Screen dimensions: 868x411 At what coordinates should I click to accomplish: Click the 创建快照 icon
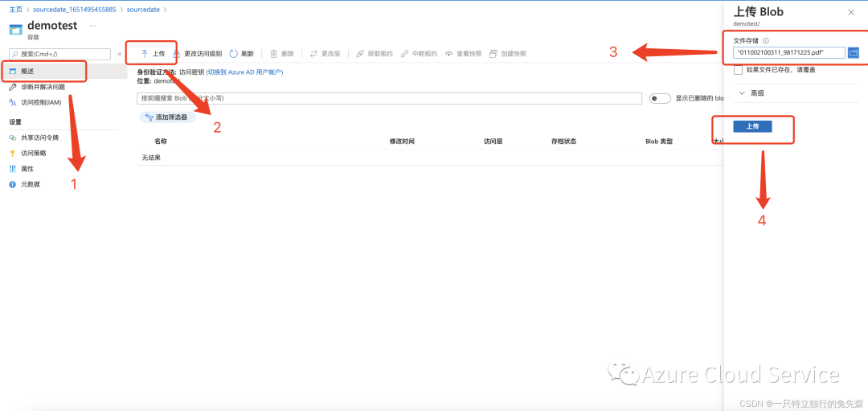(x=493, y=54)
